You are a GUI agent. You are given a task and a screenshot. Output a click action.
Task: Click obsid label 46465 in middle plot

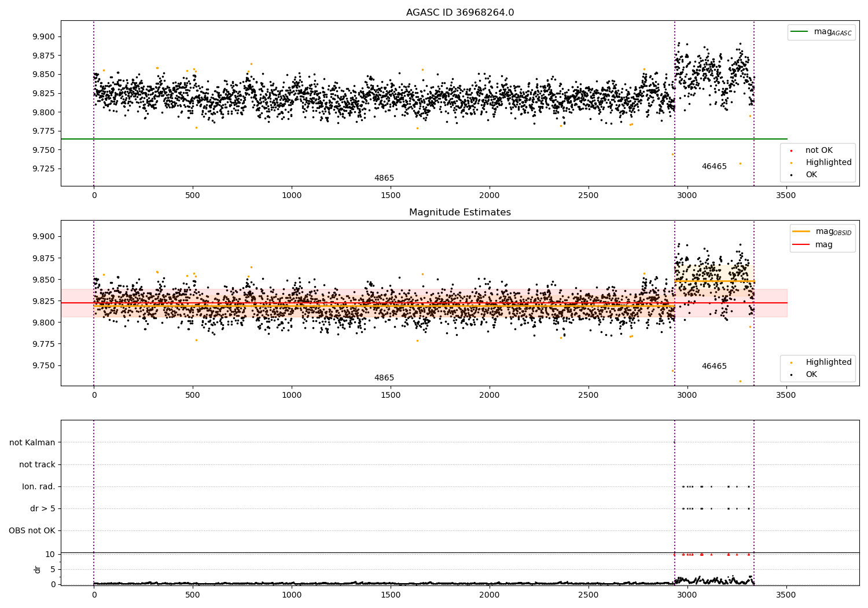pyautogui.click(x=714, y=366)
